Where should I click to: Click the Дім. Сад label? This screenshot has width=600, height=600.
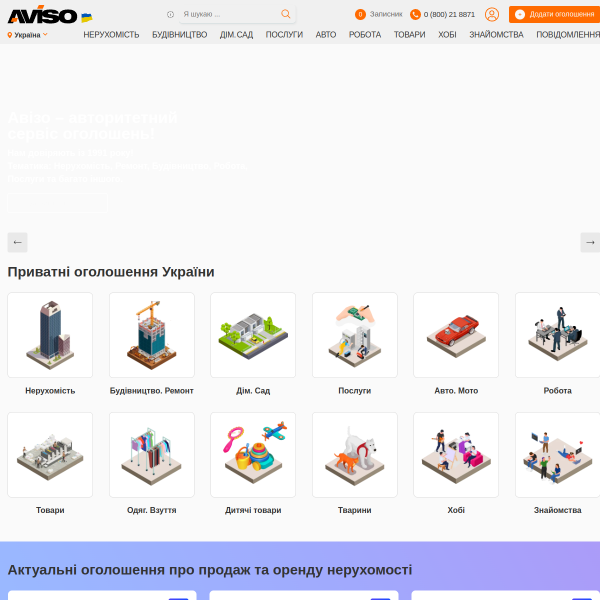tap(253, 391)
